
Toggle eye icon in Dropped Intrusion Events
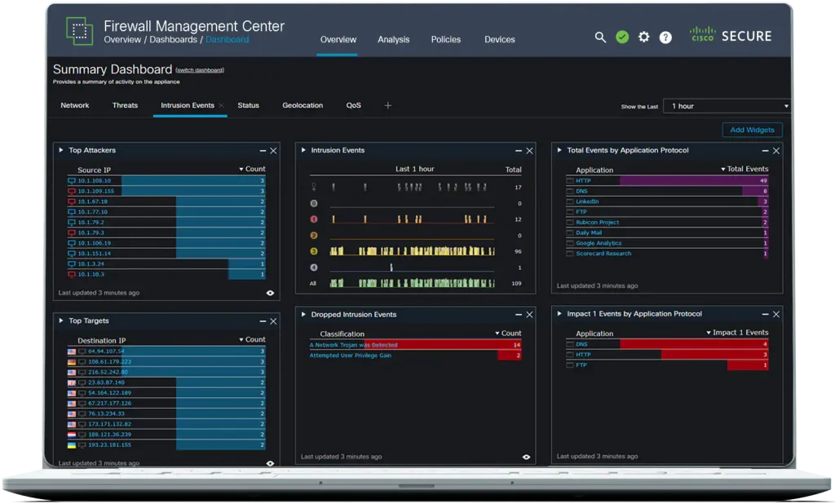click(526, 458)
